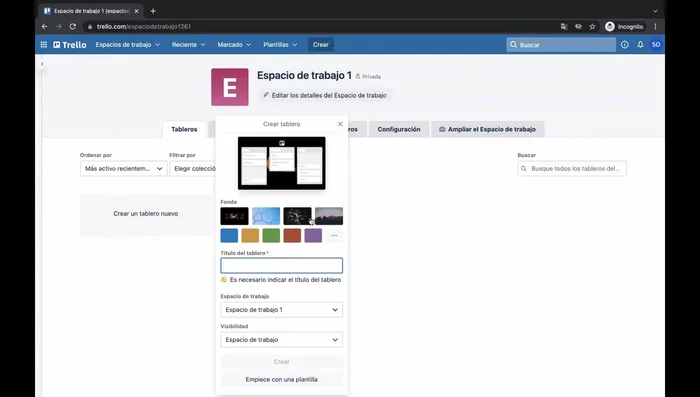Click the Título del tablero field
Viewport: 700px width, 397px height.
coord(282,266)
